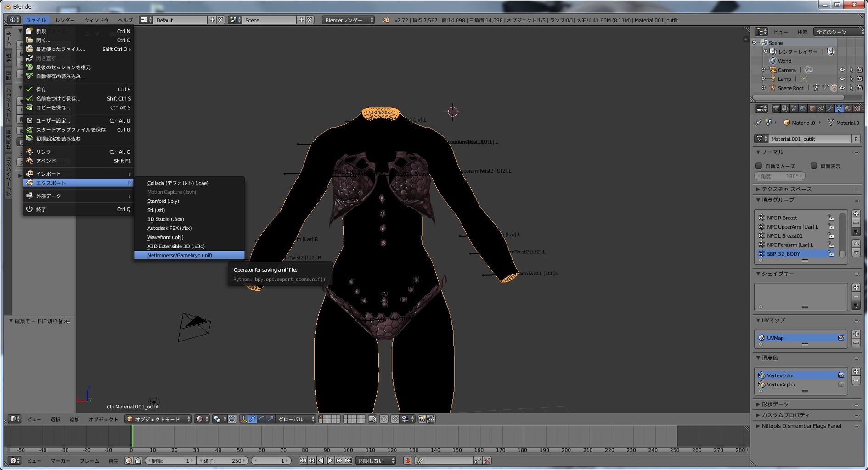Enable the 両面表示 checkbox

coord(814,166)
